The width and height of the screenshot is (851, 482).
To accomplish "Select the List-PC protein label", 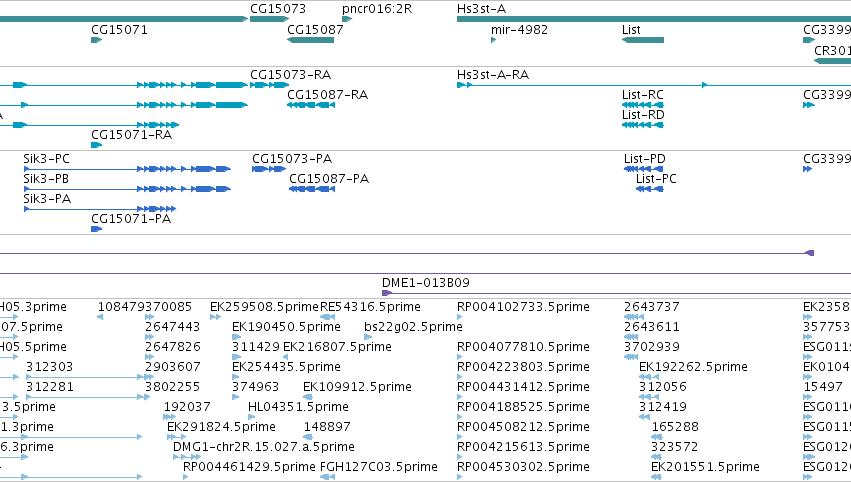I will [656, 179].
